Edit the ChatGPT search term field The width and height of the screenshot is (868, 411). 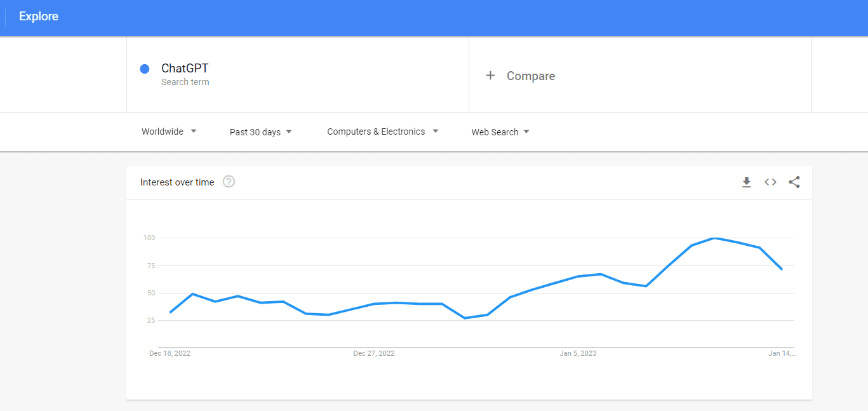pyautogui.click(x=298, y=75)
